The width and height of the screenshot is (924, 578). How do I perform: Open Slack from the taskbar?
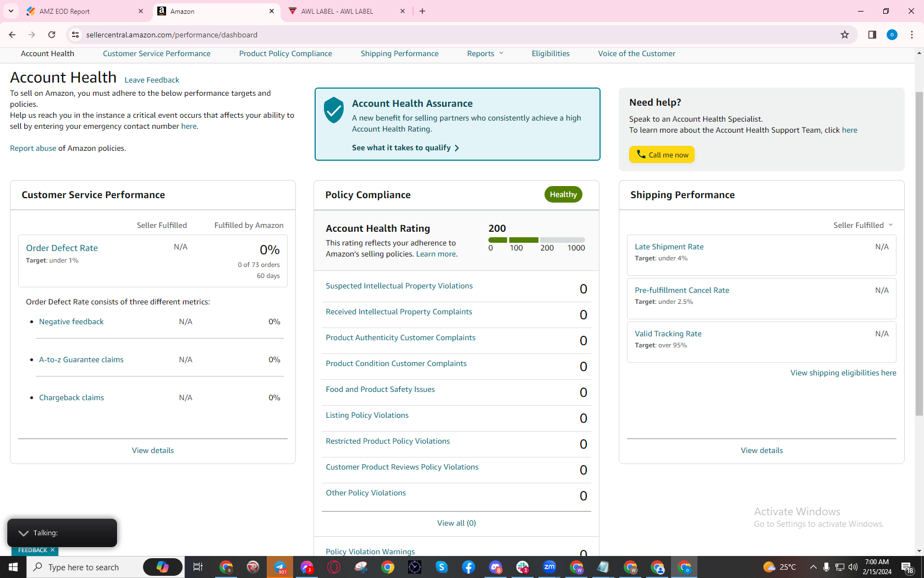tap(522, 567)
